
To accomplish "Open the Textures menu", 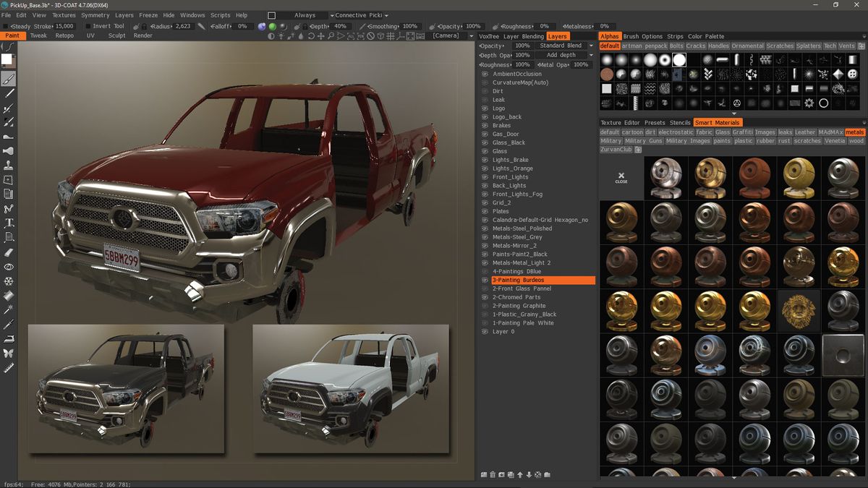I will [x=64, y=14].
